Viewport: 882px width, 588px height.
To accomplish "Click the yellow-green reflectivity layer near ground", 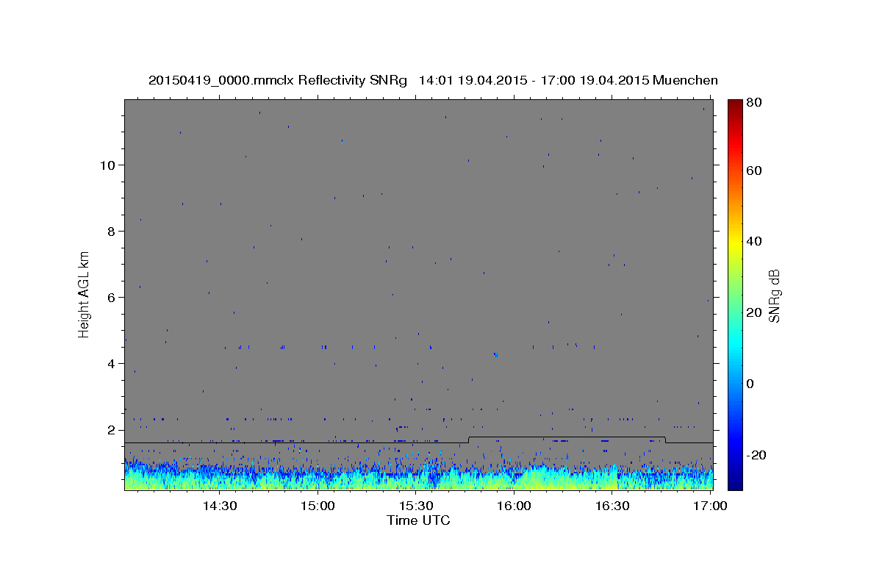I will pyautogui.click(x=418, y=483).
